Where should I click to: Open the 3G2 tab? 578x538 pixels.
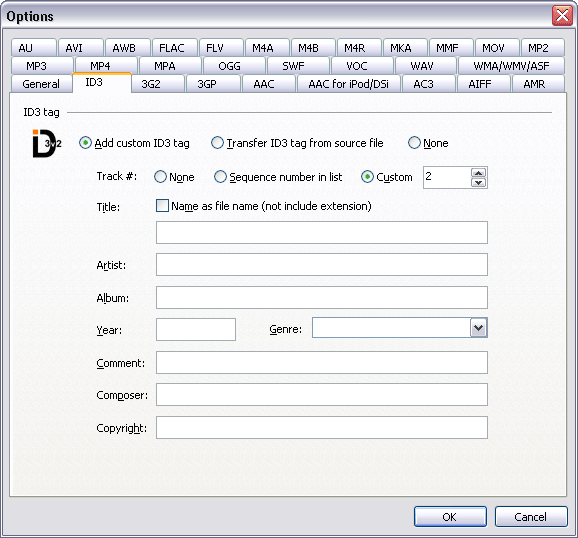point(158,84)
